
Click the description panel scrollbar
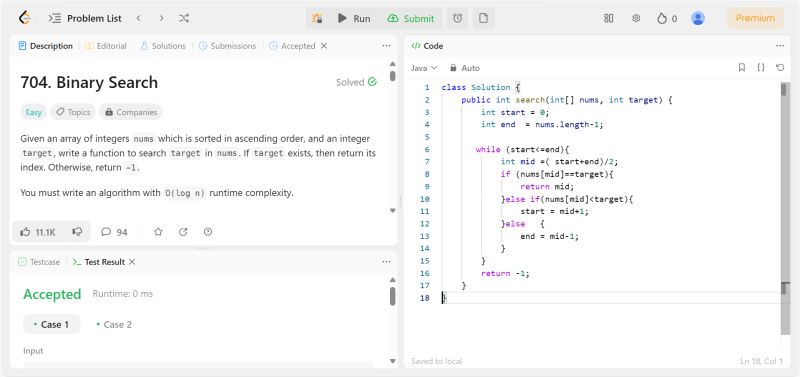(392, 76)
